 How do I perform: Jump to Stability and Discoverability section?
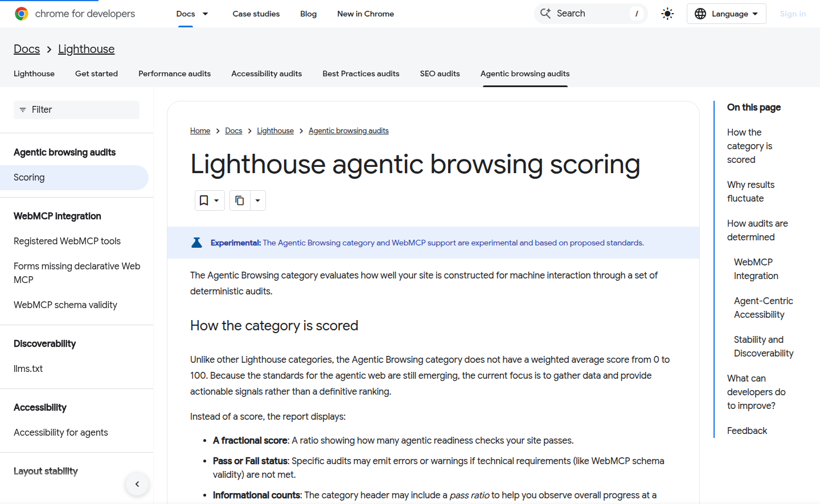click(x=763, y=346)
